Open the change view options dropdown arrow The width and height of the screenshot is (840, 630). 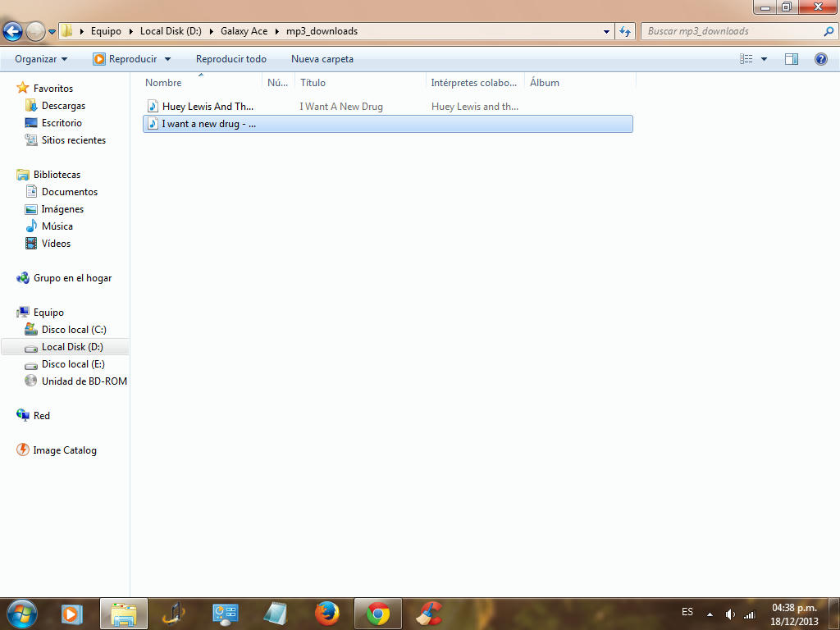click(x=765, y=59)
